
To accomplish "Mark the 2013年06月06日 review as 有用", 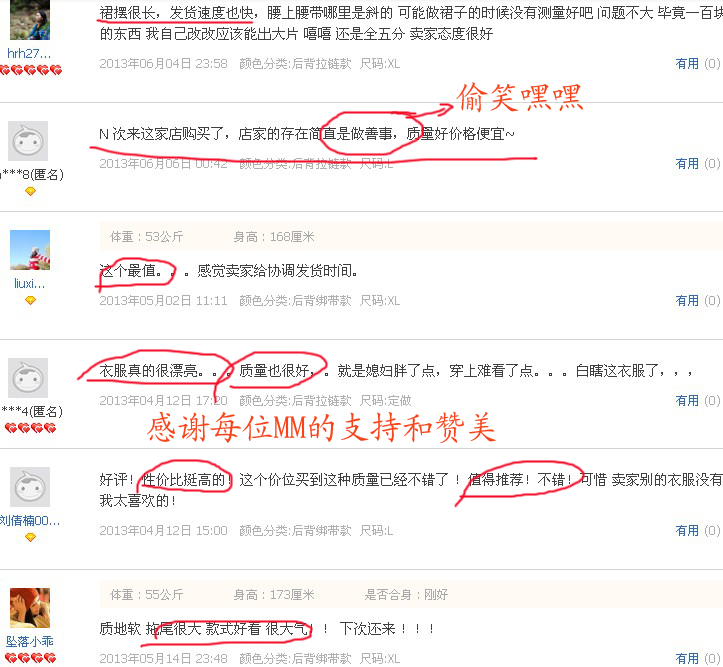I will [687, 164].
